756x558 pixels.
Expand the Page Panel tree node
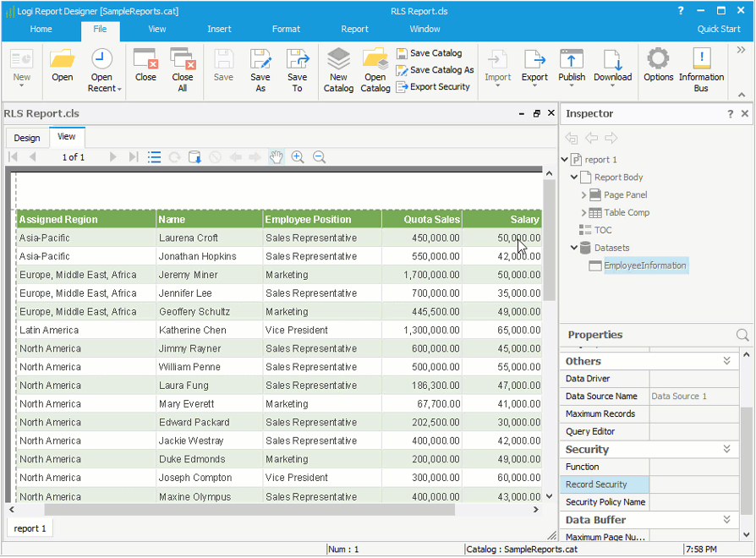[583, 194]
